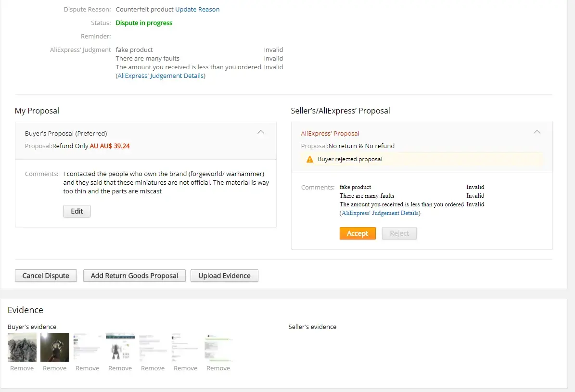Accept the AliExpress proposal

(358, 233)
